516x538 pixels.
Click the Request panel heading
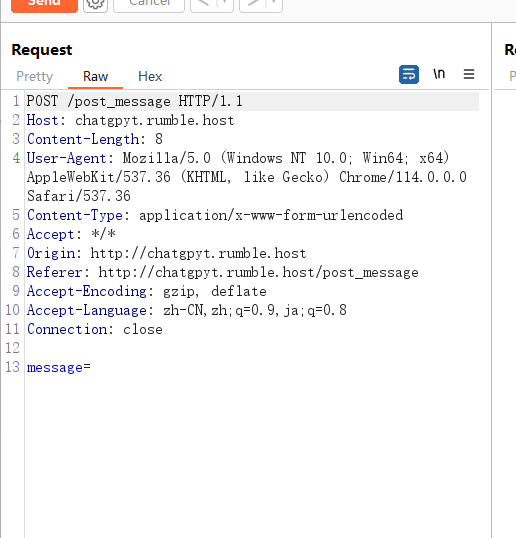point(42,50)
